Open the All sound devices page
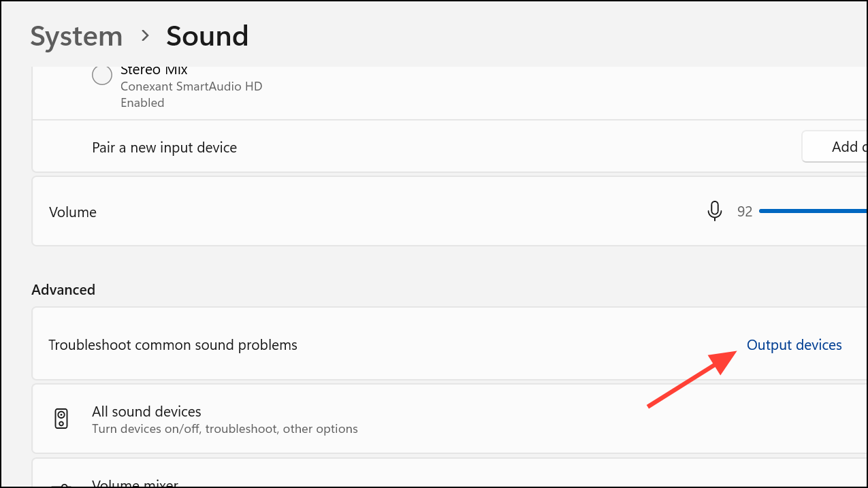The height and width of the screenshot is (488, 868). coord(449,419)
